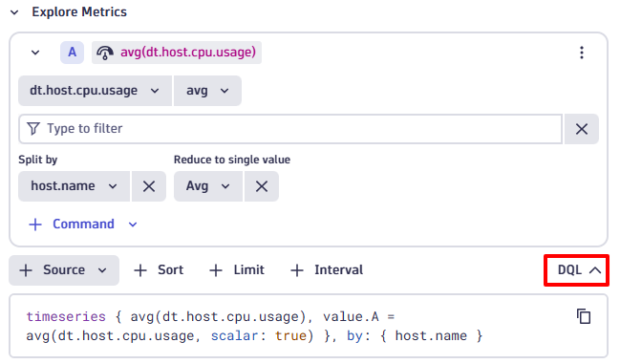Open the query A three-dot menu
Image resolution: width=620 pixels, height=364 pixels.
click(x=581, y=53)
